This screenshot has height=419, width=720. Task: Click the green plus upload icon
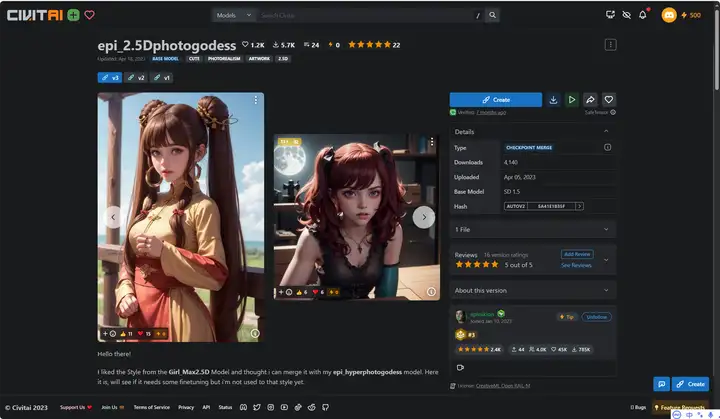(73, 15)
